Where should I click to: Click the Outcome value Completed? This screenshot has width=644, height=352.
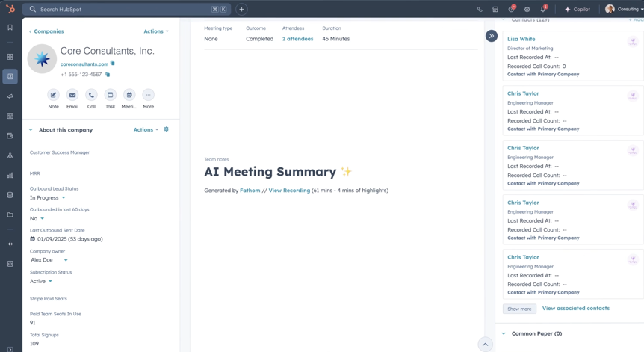click(x=259, y=39)
